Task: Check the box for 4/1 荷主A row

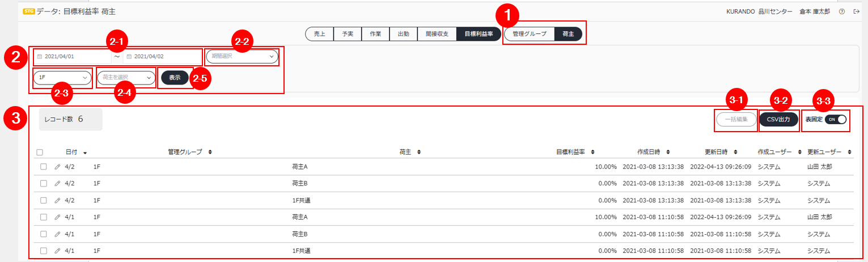Action: (43, 217)
